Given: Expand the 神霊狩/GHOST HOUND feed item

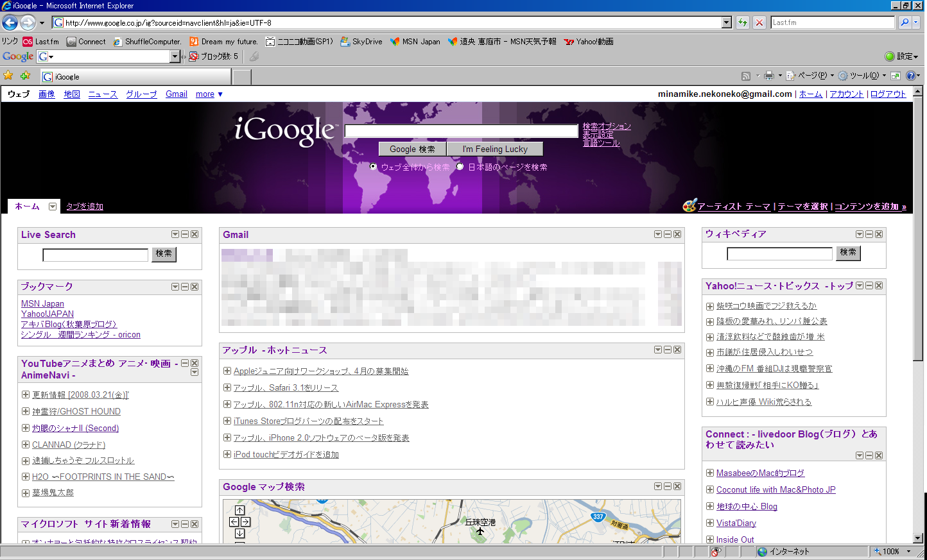Looking at the screenshot, I should [x=26, y=411].
